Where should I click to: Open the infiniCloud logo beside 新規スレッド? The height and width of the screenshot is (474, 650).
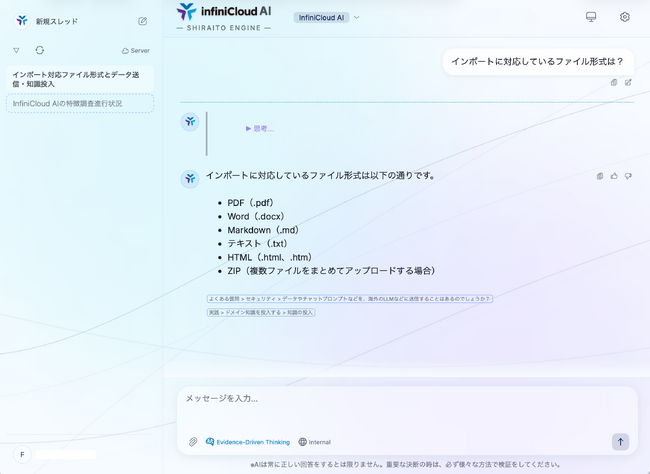point(22,21)
